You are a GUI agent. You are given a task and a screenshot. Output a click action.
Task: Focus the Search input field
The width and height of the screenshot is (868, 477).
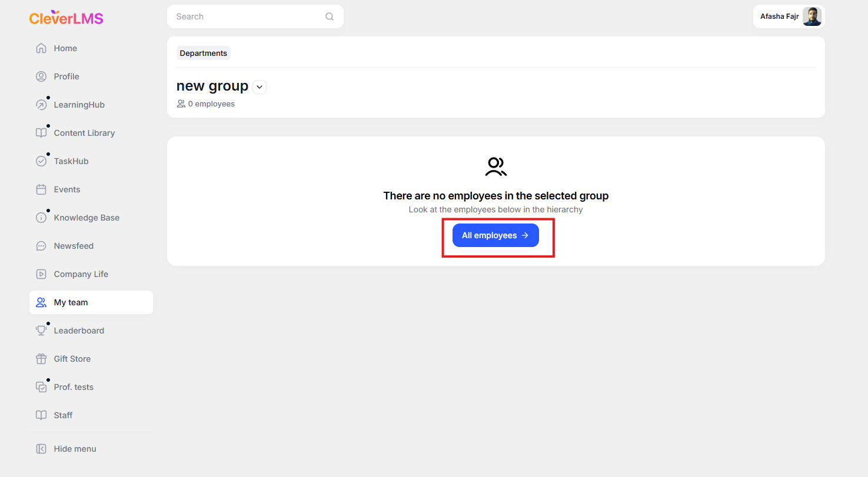pyautogui.click(x=255, y=16)
